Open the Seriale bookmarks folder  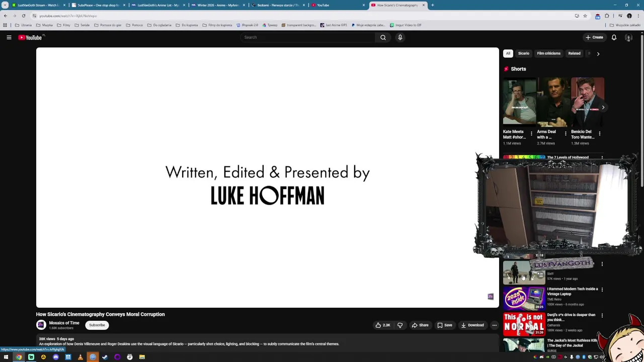coord(83,25)
